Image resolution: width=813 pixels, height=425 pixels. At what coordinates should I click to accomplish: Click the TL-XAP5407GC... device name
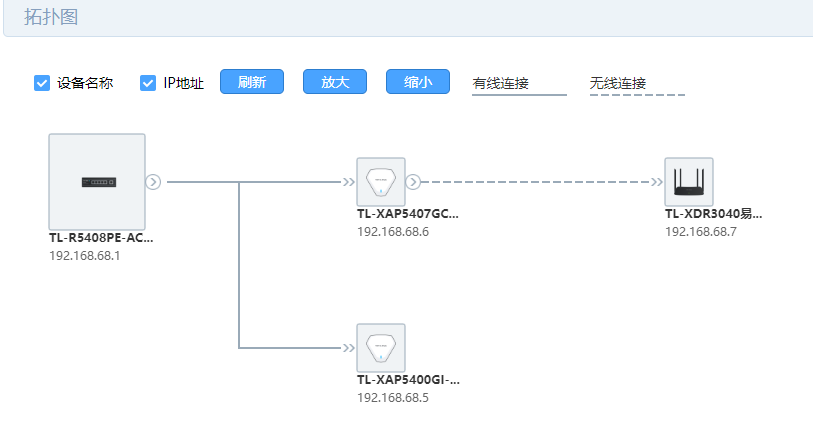408,214
